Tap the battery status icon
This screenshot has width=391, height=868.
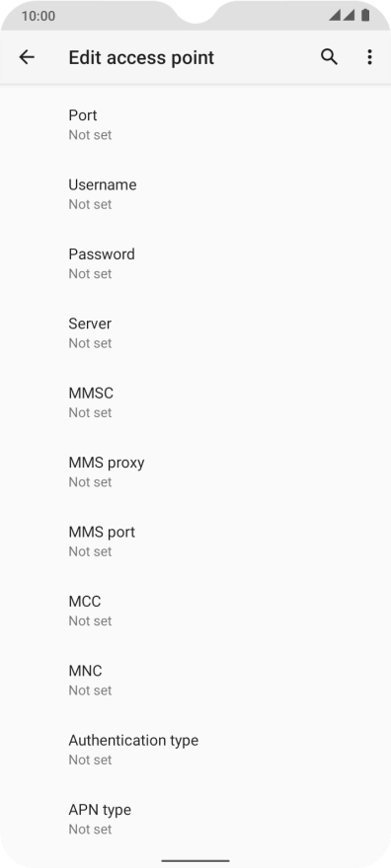365,16
